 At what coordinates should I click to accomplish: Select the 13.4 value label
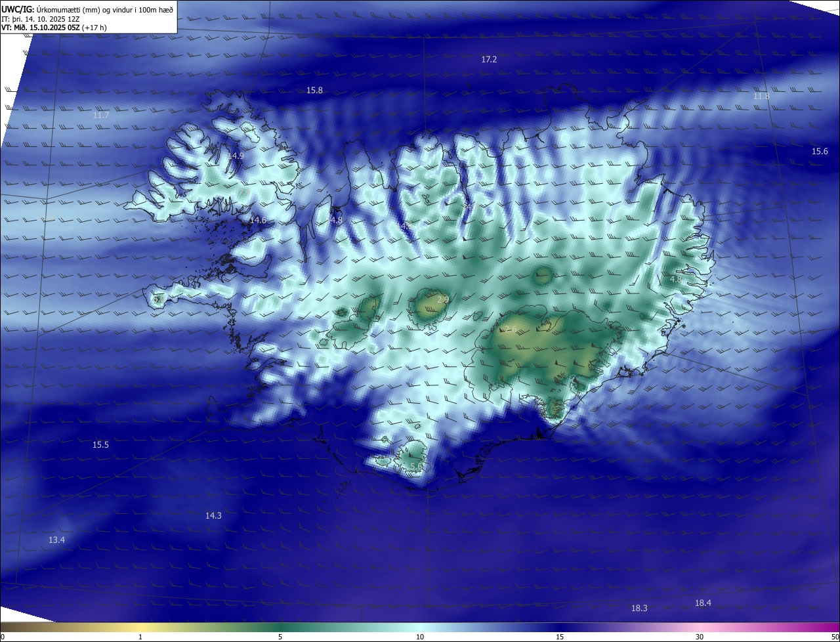[x=57, y=540]
